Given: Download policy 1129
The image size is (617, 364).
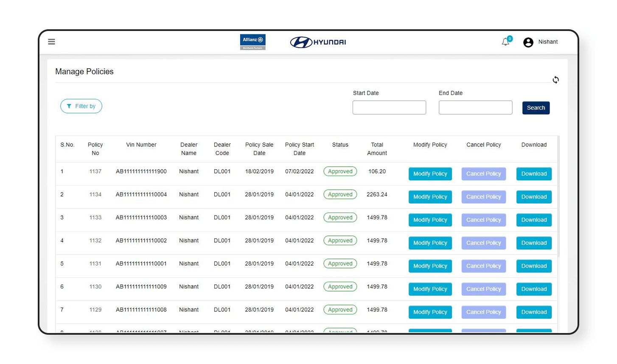Looking at the screenshot, I should pos(534,312).
